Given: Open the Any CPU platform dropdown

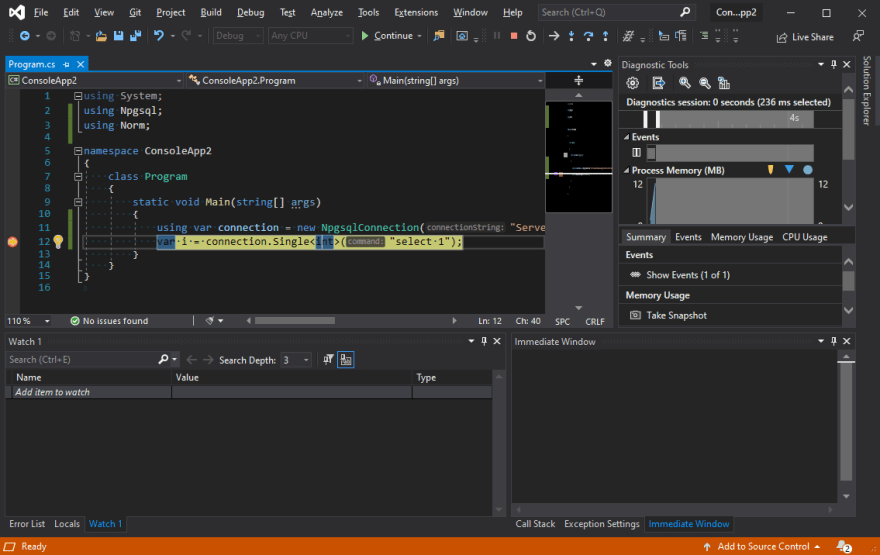Looking at the screenshot, I should 310,36.
